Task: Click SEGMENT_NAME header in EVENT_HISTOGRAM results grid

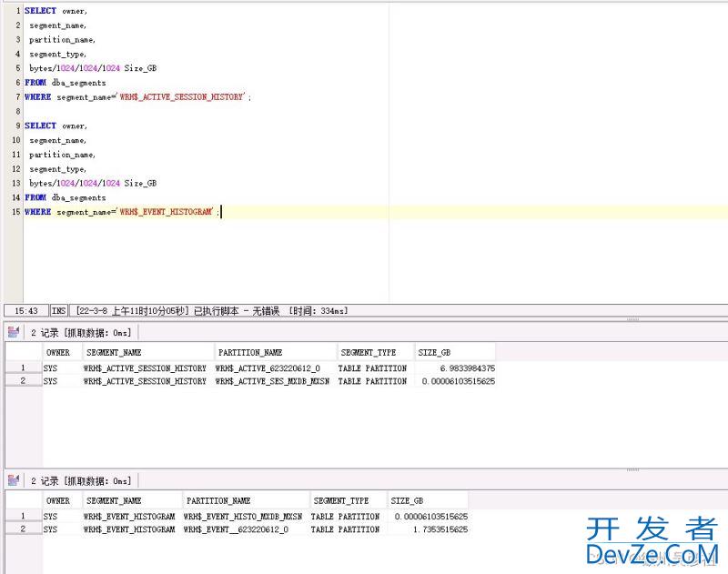Action: click(132, 500)
